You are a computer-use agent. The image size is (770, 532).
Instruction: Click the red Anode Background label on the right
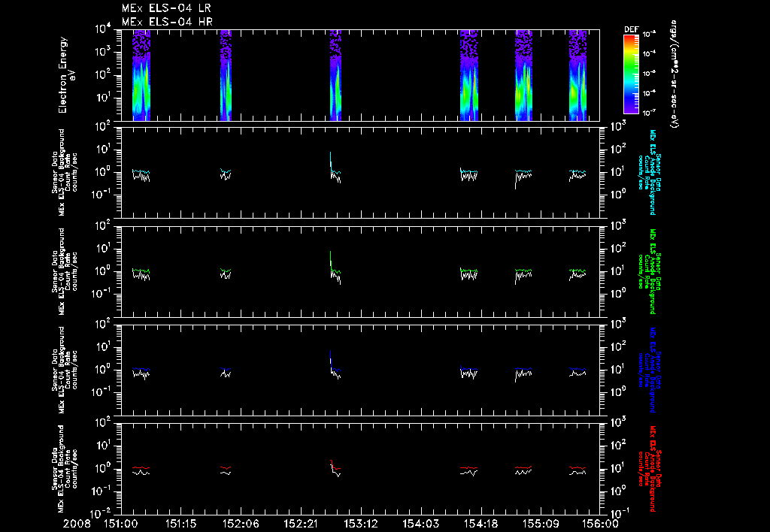coord(648,469)
